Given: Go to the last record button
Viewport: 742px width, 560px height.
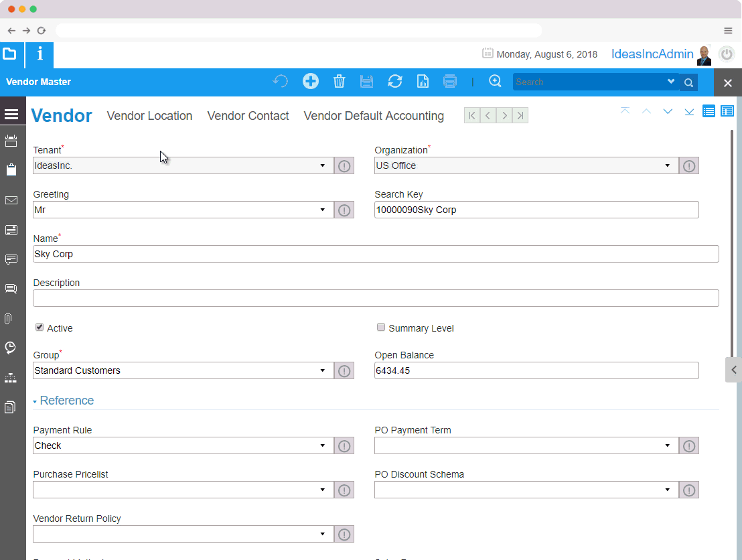Looking at the screenshot, I should pyautogui.click(x=520, y=116).
